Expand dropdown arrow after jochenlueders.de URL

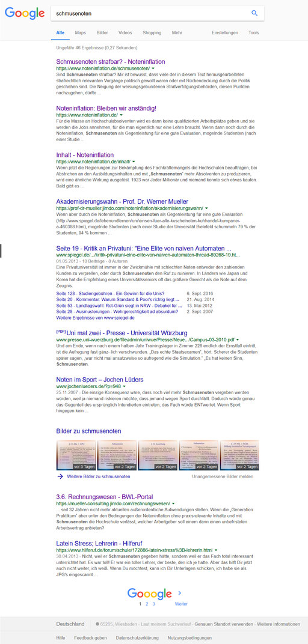[x=124, y=386]
